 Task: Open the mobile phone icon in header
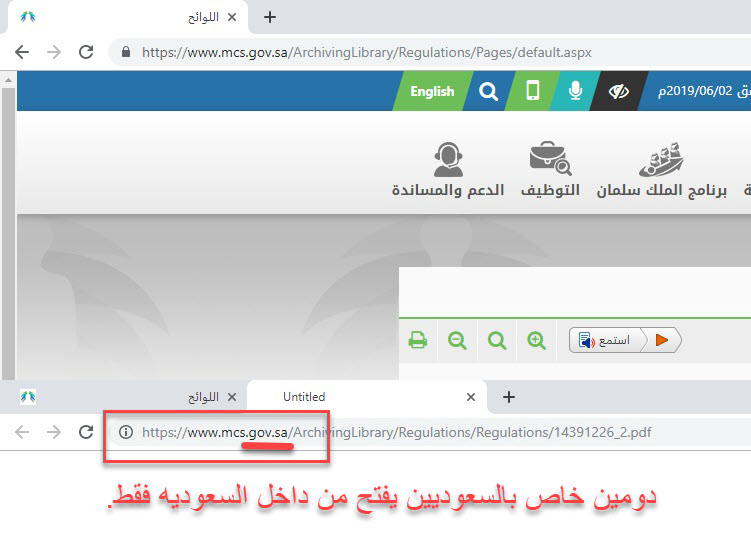(x=532, y=91)
